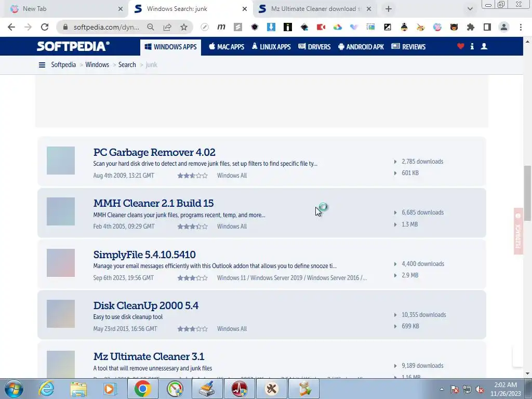Open the media player taskbar icon

110,389
